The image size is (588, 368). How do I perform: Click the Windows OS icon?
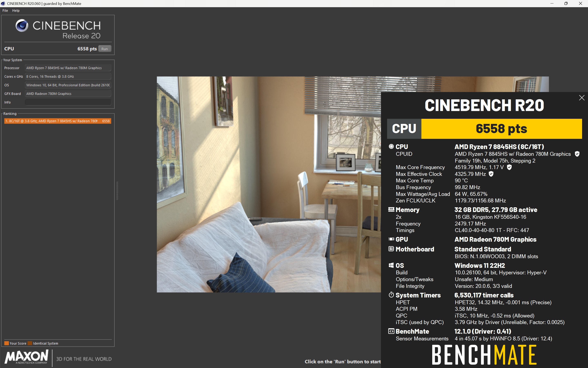click(x=391, y=265)
